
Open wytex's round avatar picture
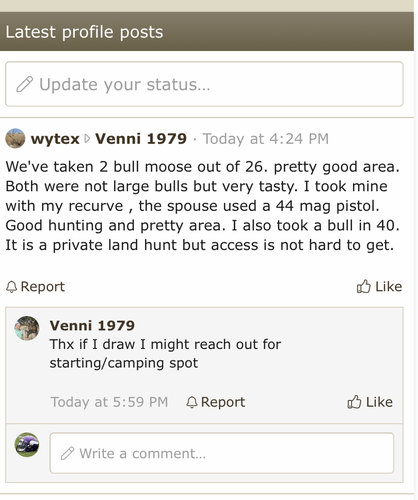coord(15,138)
